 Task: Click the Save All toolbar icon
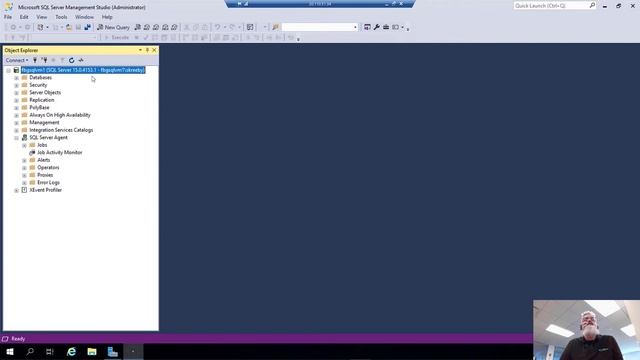pos(87,27)
